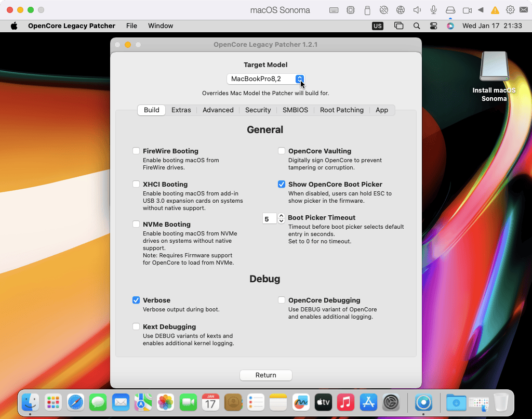Open Control Center in the menu bar
The height and width of the screenshot is (419, 532).
click(x=433, y=26)
